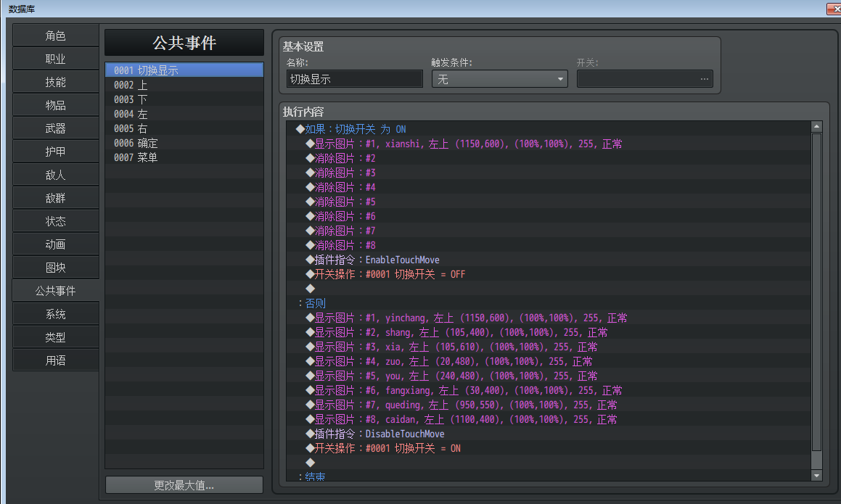This screenshot has width=841, height=504.
Task: Open the 技能 tab
Action: [56, 81]
